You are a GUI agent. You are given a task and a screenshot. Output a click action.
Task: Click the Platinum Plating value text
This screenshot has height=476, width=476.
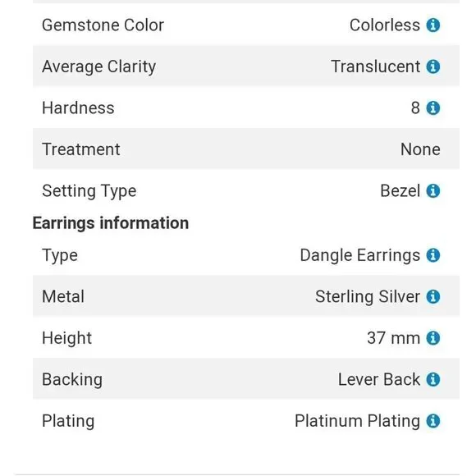coord(357,421)
